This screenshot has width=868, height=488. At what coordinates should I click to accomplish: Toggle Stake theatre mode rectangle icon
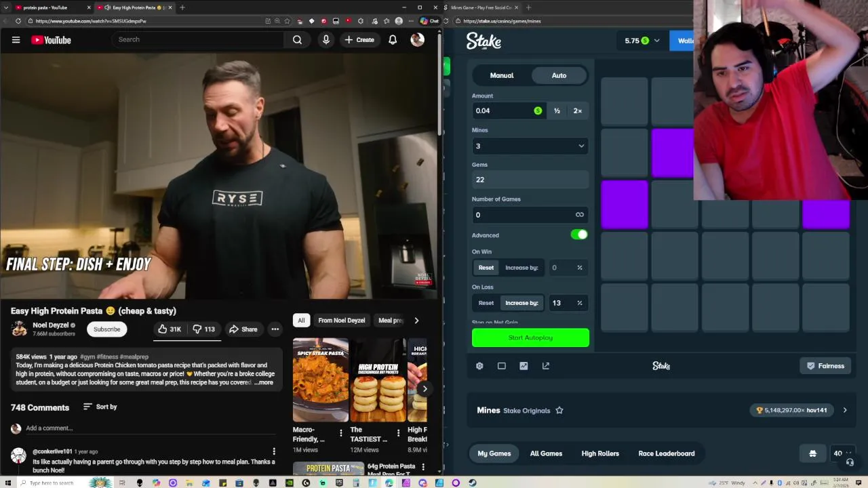tap(502, 366)
